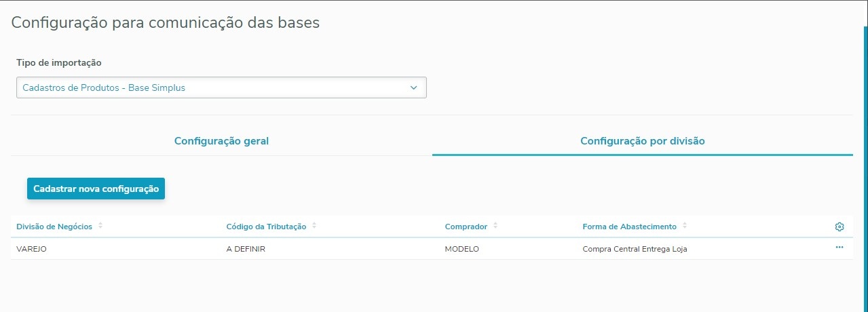The image size is (868, 312).
Task: Click the Tipo de importação label
Action: pos(59,62)
